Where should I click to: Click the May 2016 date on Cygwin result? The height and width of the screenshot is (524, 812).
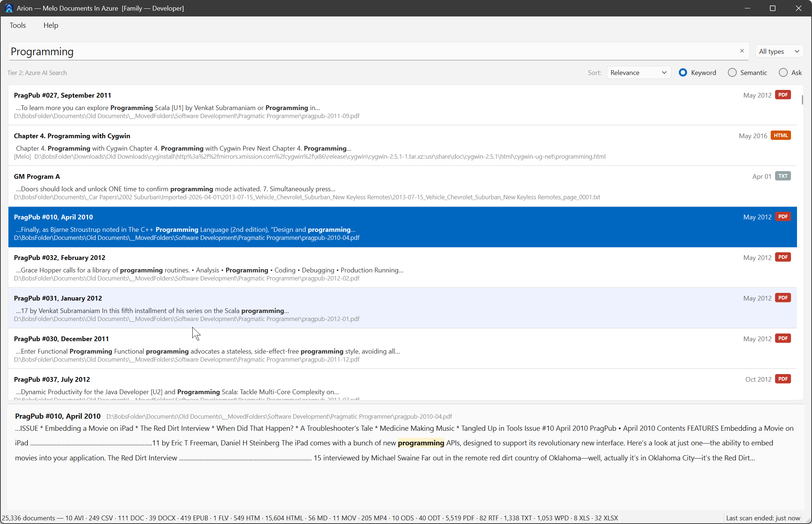pos(753,136)
